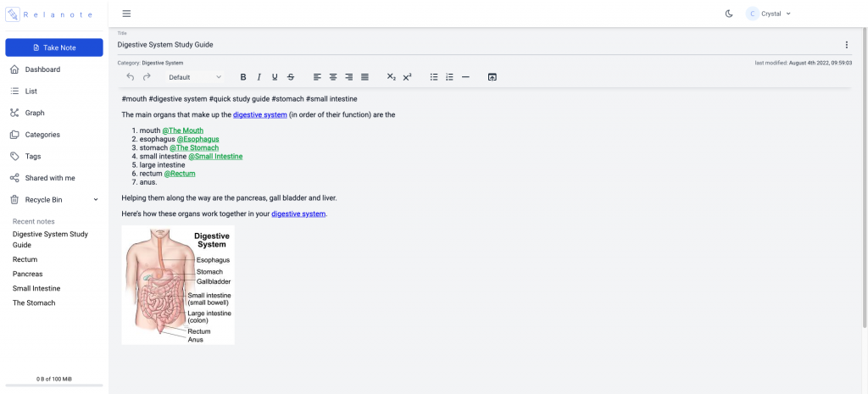Viewport: 868px width, 394px height.
Task: Open first digestive system link in intro
Action: [260, 115]
